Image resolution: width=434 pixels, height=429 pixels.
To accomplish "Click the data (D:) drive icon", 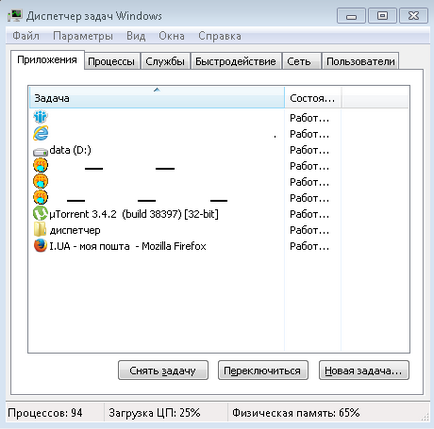I will tap(40, 152).
